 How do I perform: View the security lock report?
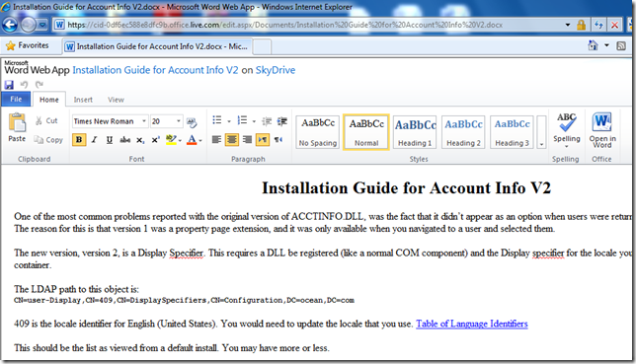pyautogui.click(x=582, y=25)
